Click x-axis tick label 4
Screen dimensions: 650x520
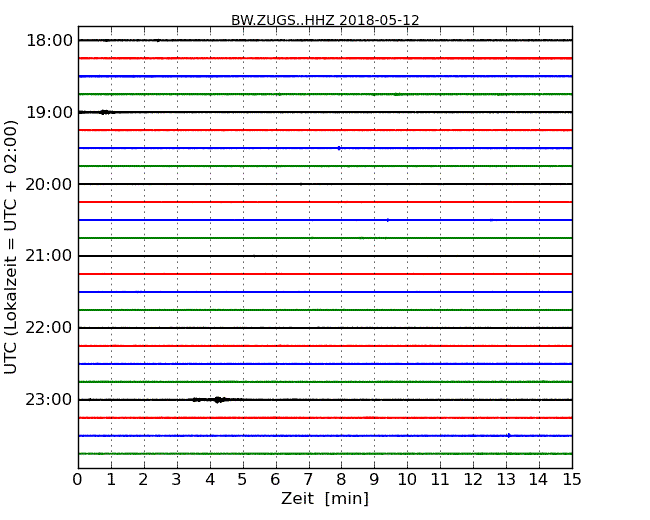coord(210,480)
